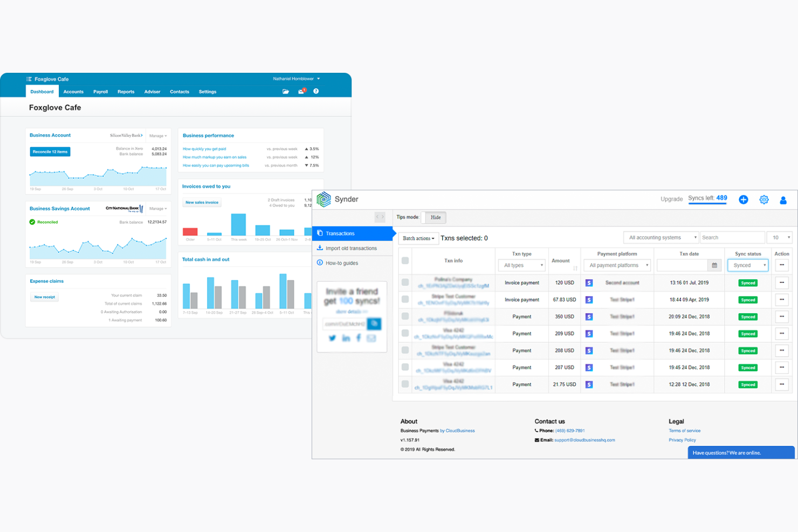Open the Xero help question mark icon
This screenshot has width=798, height=532.
(316, 91)
